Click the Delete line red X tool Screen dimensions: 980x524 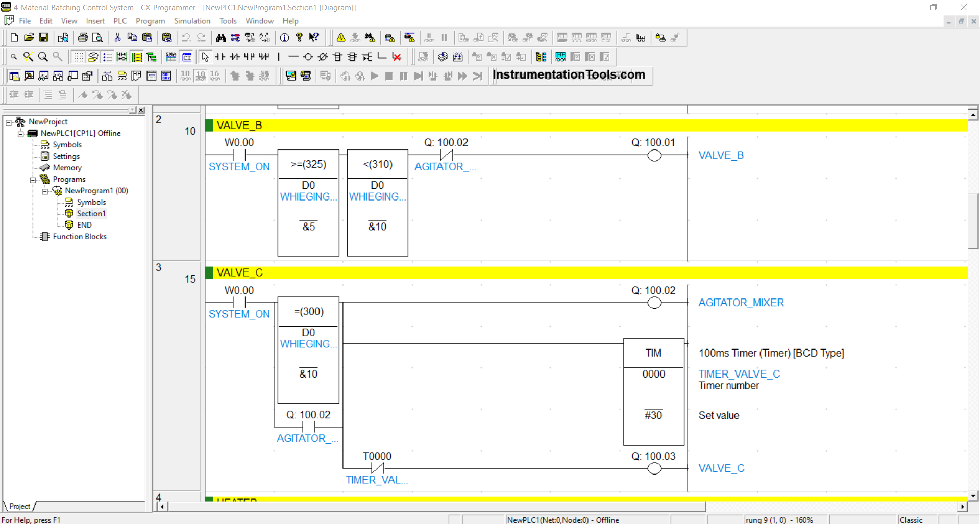pyautogui.click(x=397, y=57)
